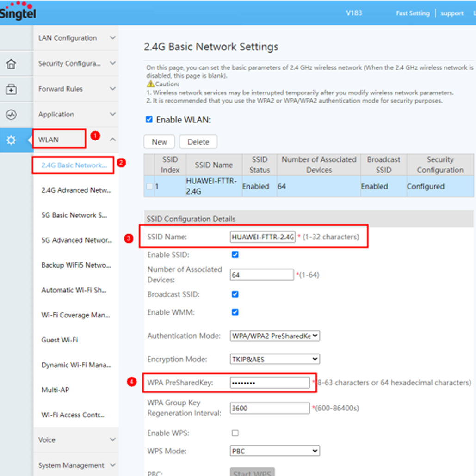The image size is (476, 476).
Task: Open the Encryption Mode dropdown
Action: click(x=275, y=359)
